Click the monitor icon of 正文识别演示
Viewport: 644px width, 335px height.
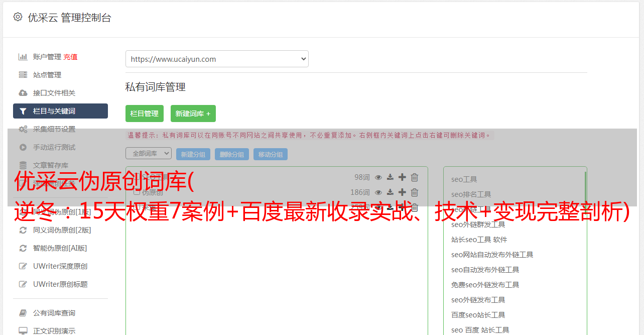pos(23,331)
